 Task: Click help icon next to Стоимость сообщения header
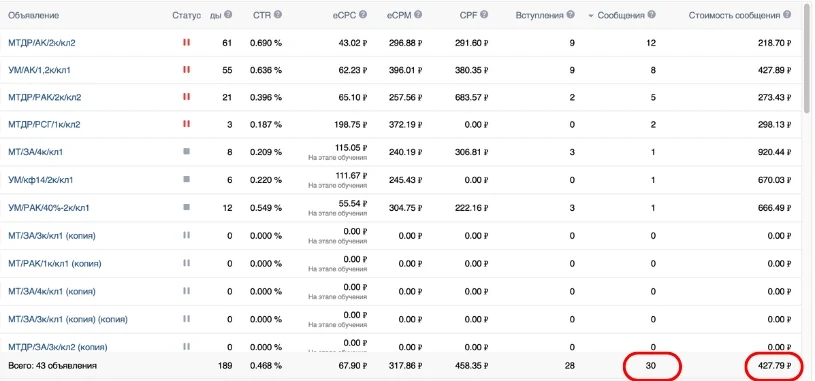(x=787, y=15)
